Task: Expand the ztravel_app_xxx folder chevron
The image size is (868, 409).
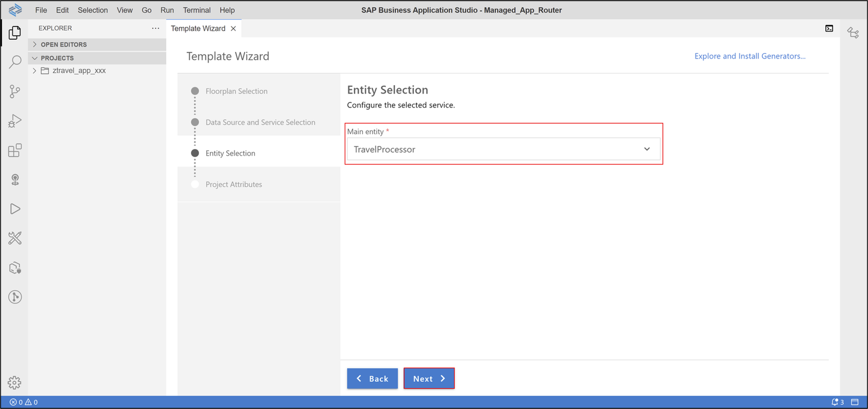Action: 34,71
